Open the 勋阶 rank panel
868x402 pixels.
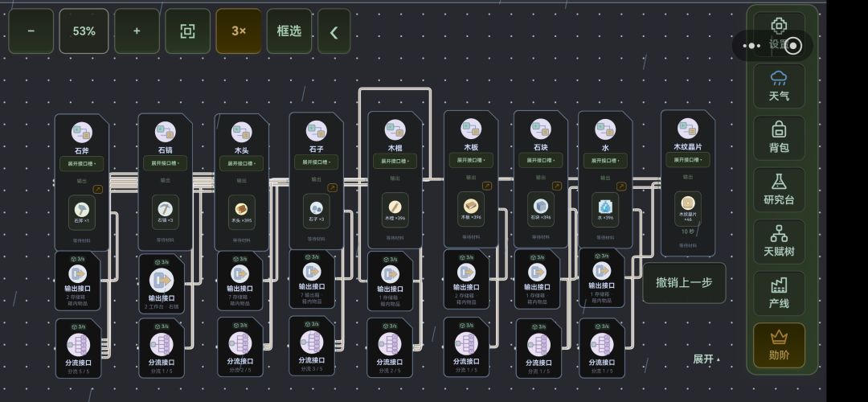tap(779, 346)
